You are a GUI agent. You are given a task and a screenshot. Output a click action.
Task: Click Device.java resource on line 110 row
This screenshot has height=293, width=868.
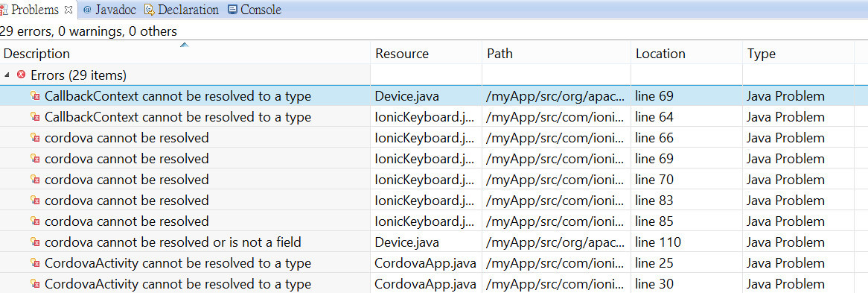(x=407, y=242)
